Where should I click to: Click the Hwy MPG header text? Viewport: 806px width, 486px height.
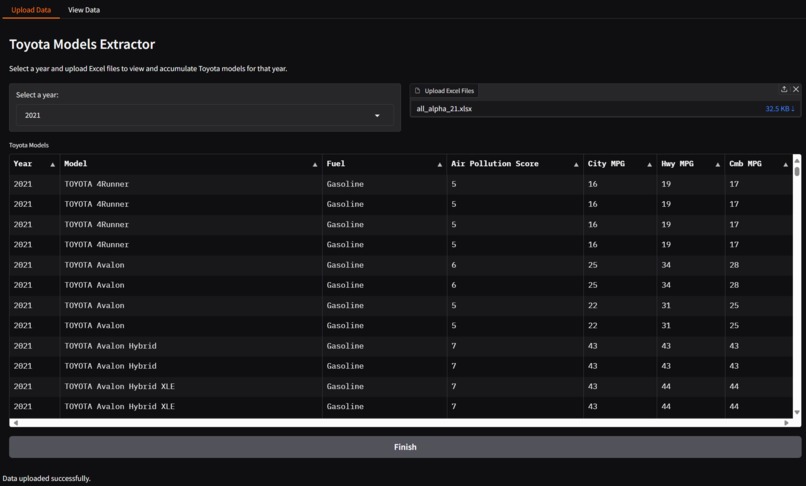coord(677,164)
